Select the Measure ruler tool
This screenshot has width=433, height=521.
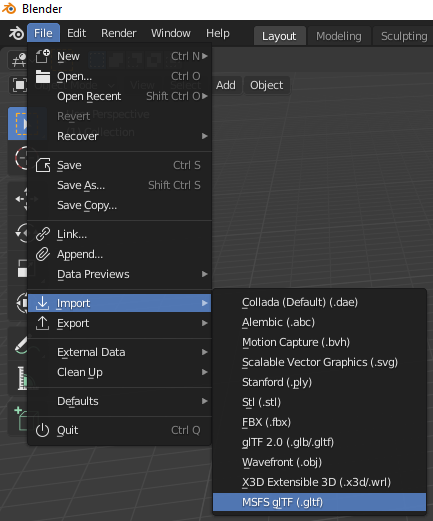coord(22,378)
